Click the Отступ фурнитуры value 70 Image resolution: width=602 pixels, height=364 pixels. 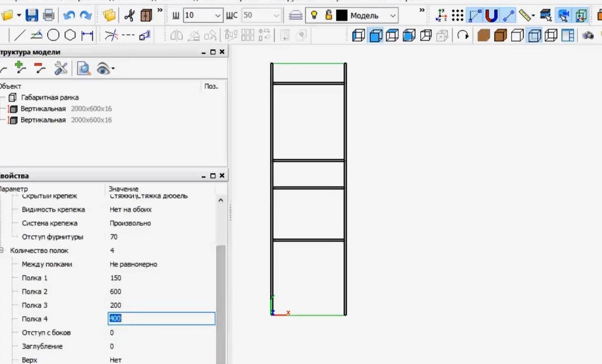114,236
